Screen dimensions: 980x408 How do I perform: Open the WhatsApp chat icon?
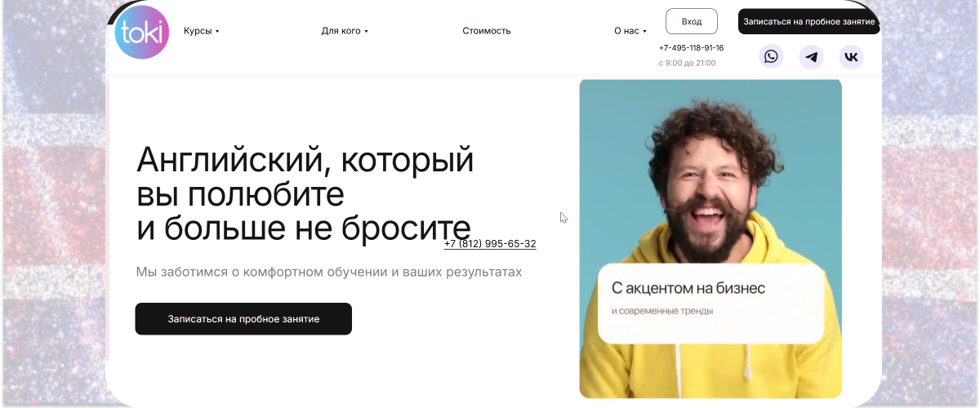coord(771,56)
